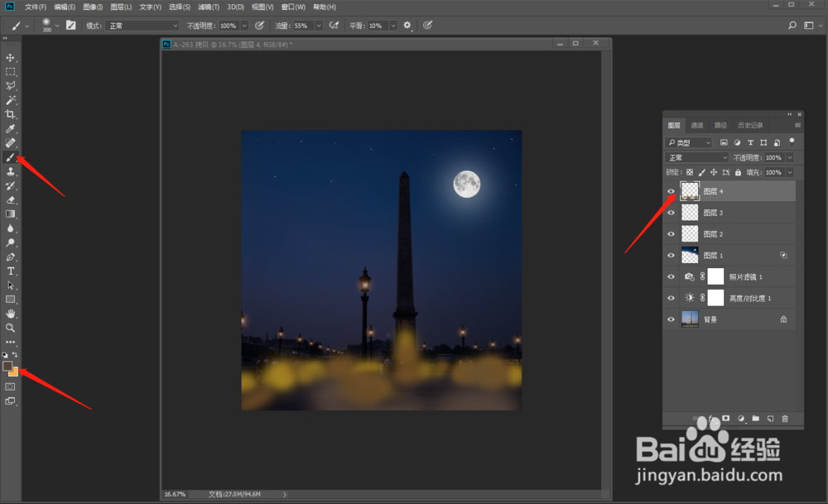This screenshot has width=828, height=504.
Task: Change the screen mode
Action: [x=10, y=401]
